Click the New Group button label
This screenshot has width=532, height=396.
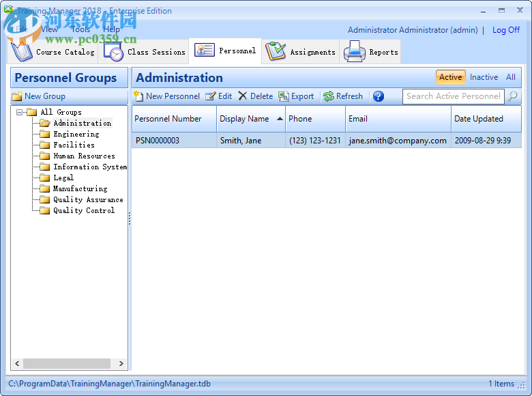point(45,96)
